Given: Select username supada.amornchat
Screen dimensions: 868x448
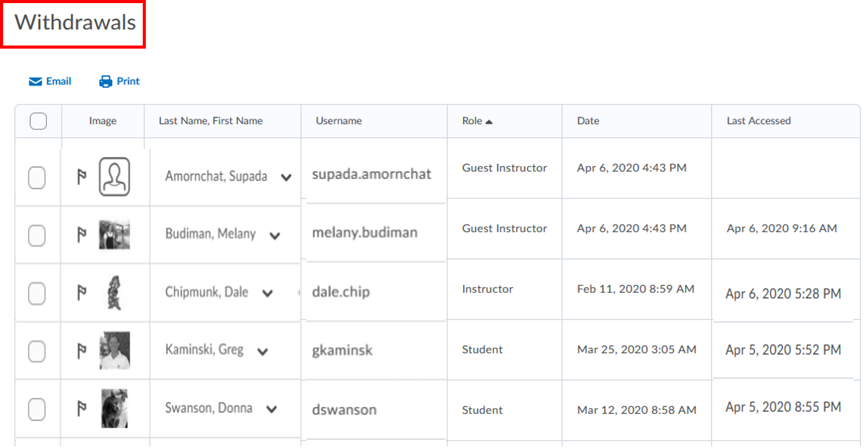Looking at the screenshot, I should 371,174.
